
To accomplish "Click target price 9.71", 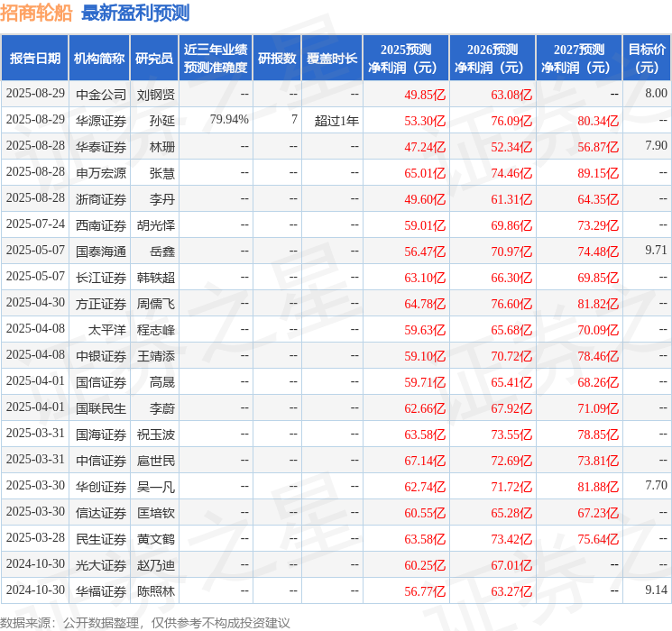I will pos(656,250).
